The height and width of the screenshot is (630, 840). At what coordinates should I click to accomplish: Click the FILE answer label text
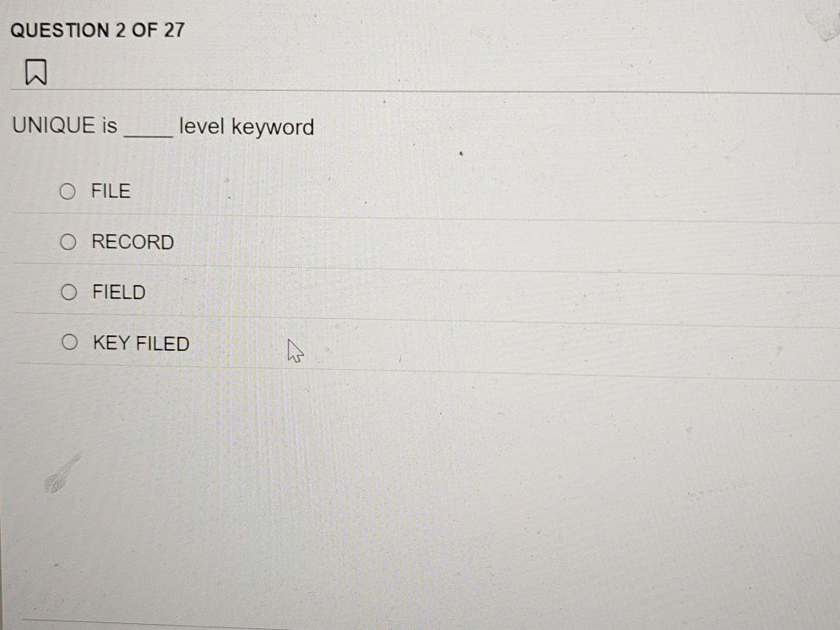[111, 191]
